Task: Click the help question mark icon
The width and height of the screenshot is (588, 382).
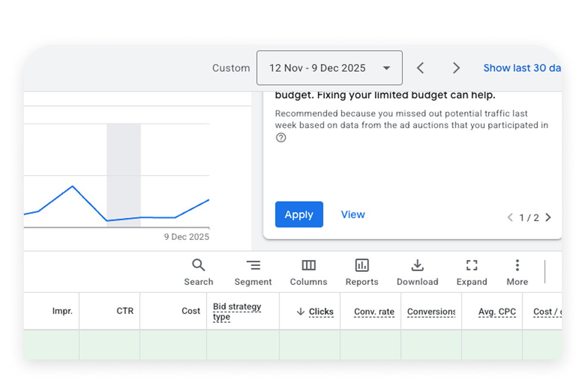Action: point(281,137)
